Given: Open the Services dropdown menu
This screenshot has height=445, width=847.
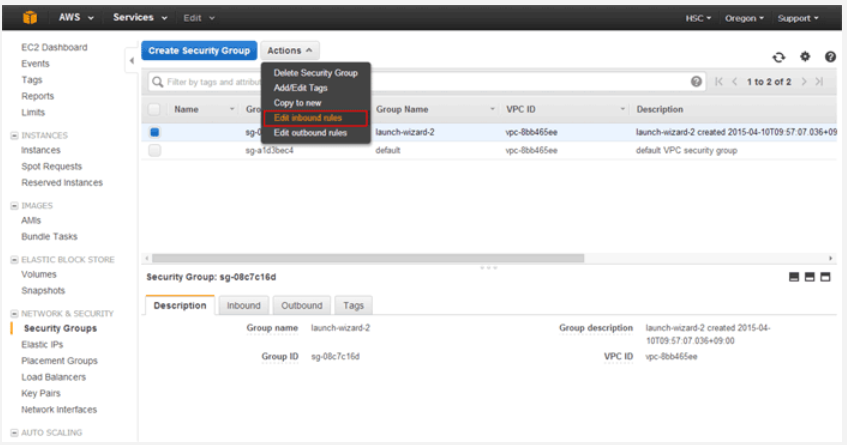Looking at the screenshot, I should point(140,17).
